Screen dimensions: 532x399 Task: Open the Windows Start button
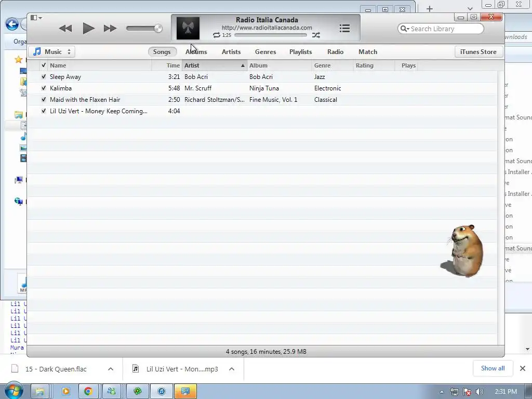(x=14, y=391)
